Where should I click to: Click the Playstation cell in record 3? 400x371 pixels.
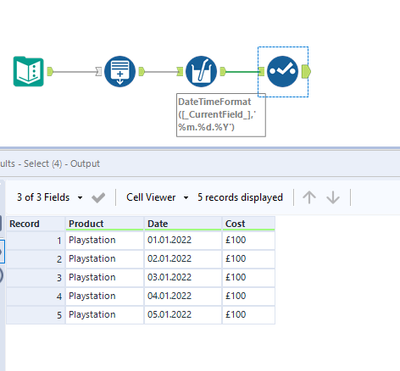click(x=105, y=278)
